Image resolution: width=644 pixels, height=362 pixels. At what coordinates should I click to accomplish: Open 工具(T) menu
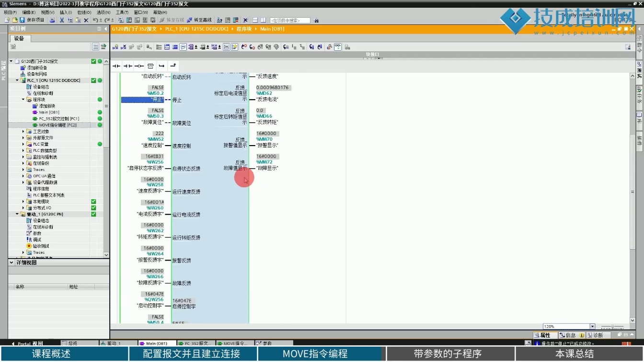[122, 12]
